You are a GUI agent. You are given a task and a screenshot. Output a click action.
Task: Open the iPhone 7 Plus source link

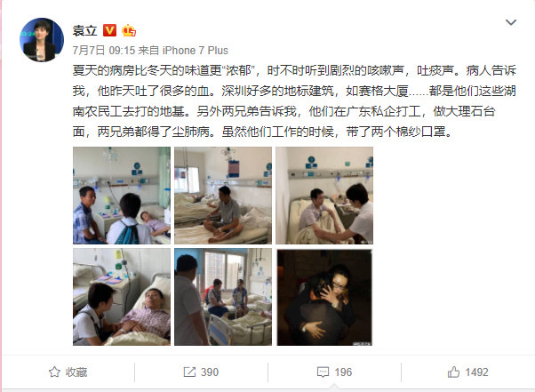pos(196,51)
